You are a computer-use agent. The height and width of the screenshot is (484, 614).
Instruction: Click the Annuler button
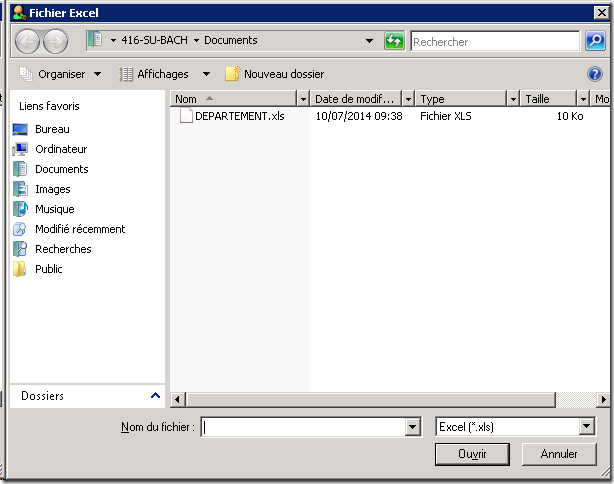[x=559, y=454]
